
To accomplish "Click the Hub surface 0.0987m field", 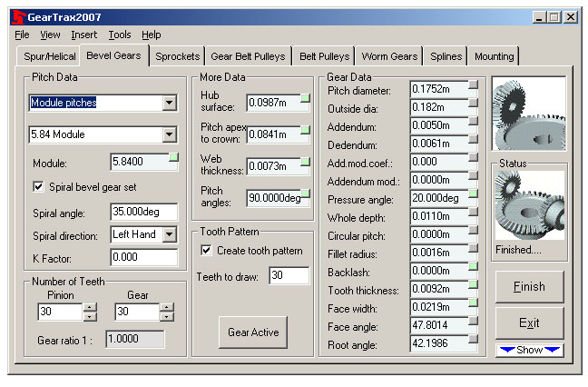I will 274,103.
